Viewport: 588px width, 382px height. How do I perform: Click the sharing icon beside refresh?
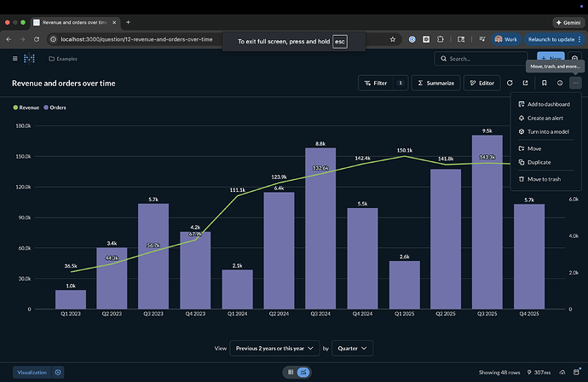(x=526, y=83)
